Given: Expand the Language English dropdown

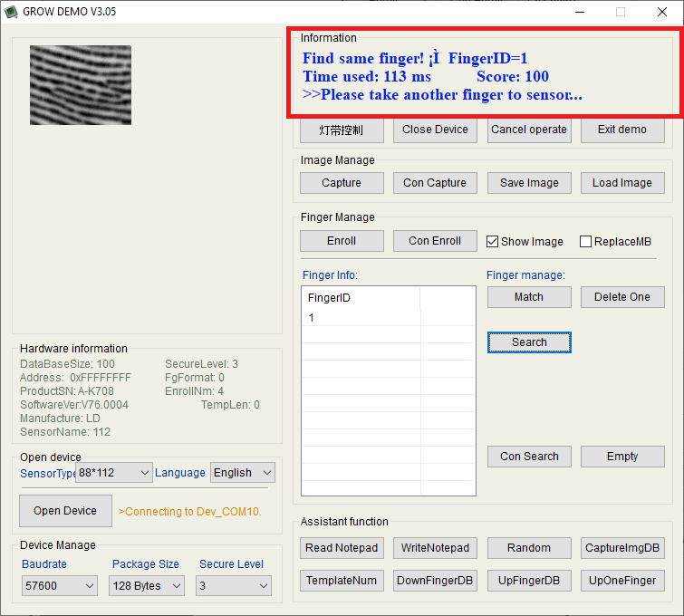Looking at the screenshot, I should click(x=243, y=473).
